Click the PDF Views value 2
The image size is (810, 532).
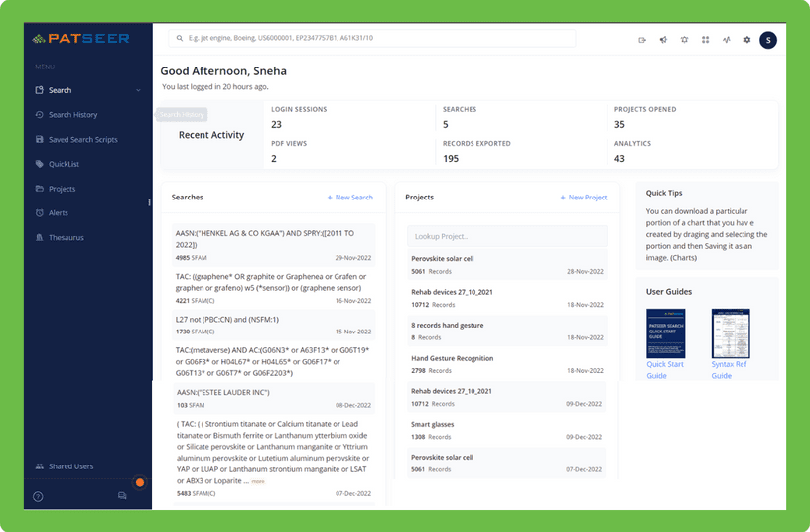click(x=274, y=159)
